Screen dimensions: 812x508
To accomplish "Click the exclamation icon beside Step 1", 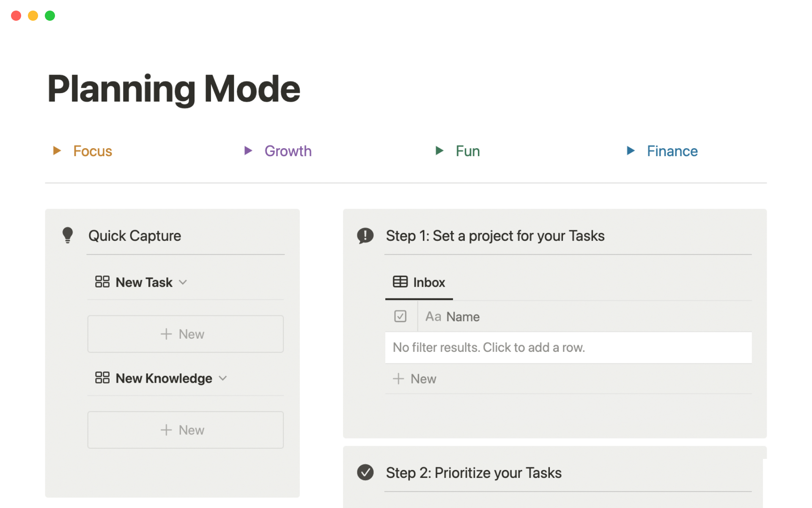I will coord(365,235).
